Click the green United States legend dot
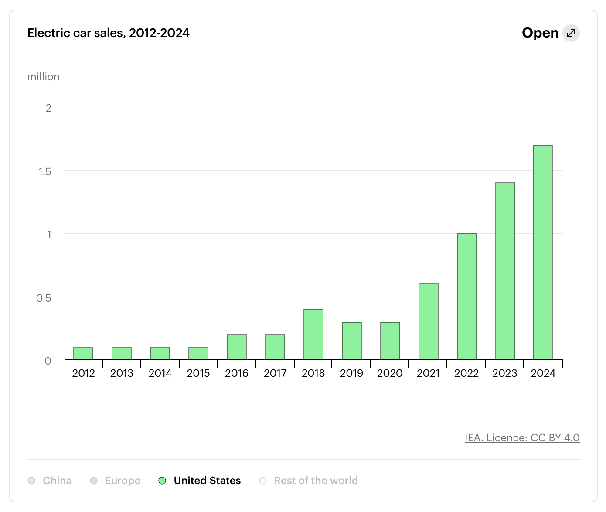 click(162, 480)
